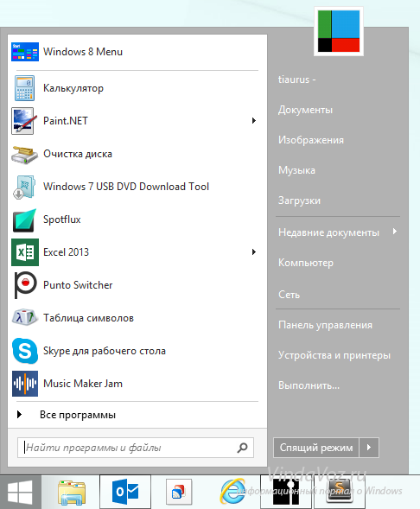This screenshot has height=509, width=420.
Task: Open Документы
Action: click(x=305, y=110)
